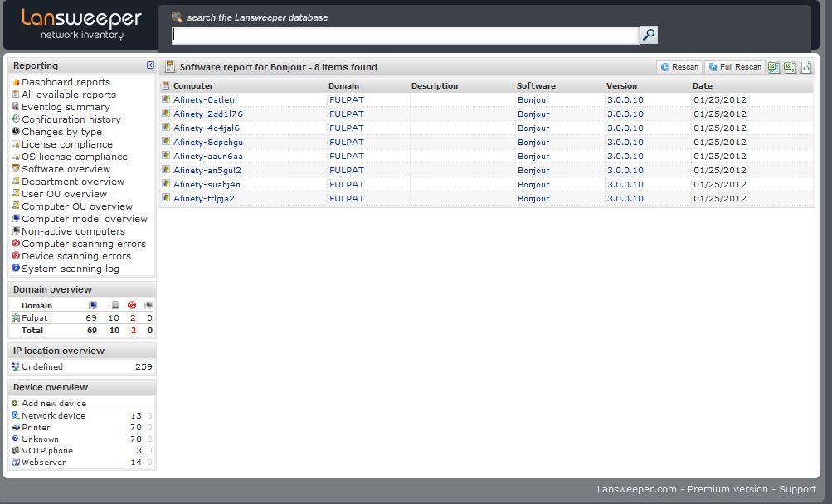This screenshot has height=504, width=832.
Task: Export the report as XML
Action: [805, 67]
